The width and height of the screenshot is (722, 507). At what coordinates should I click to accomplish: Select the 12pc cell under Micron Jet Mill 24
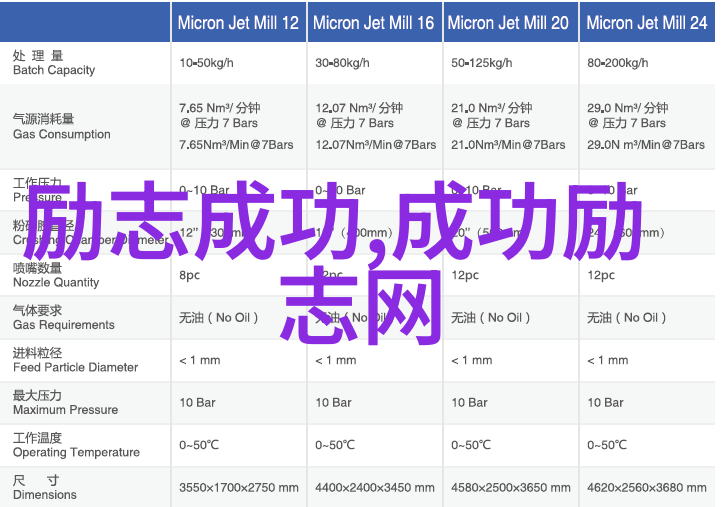pyautogui.click(x=601, y=275)
